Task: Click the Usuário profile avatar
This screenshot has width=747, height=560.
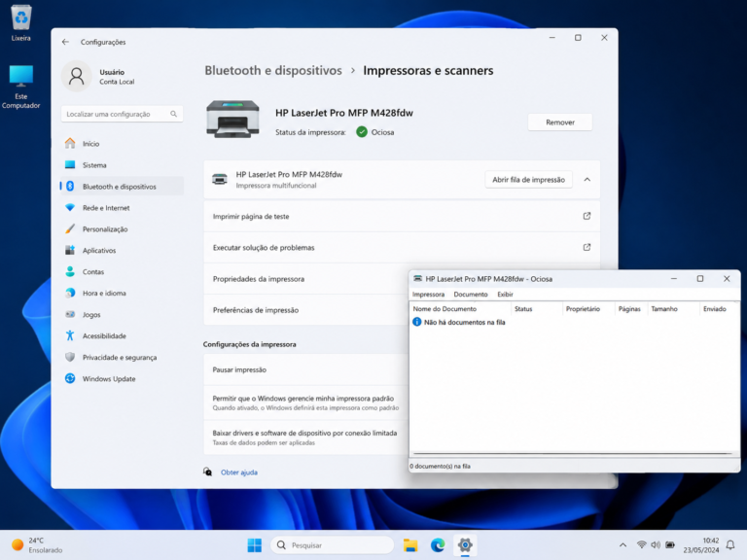Action: (76, 76)
